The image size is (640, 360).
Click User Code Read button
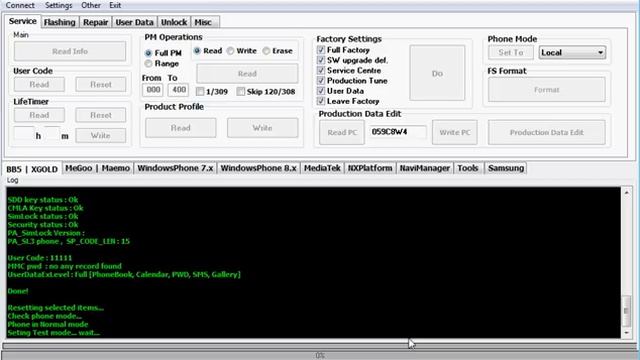(39, 84)
